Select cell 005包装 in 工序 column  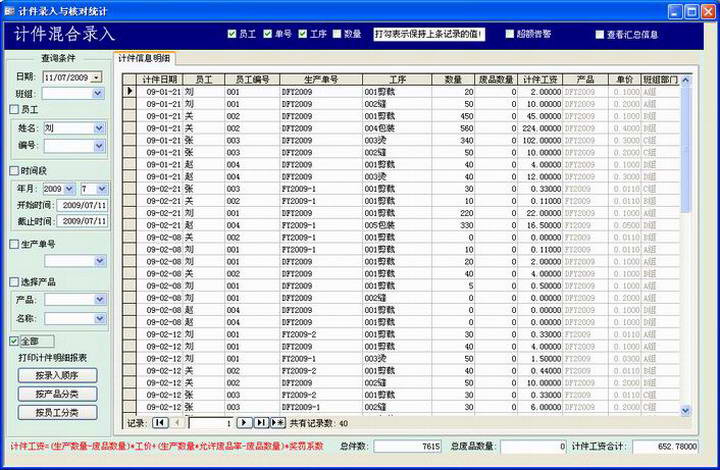click(x=397, y=225)
